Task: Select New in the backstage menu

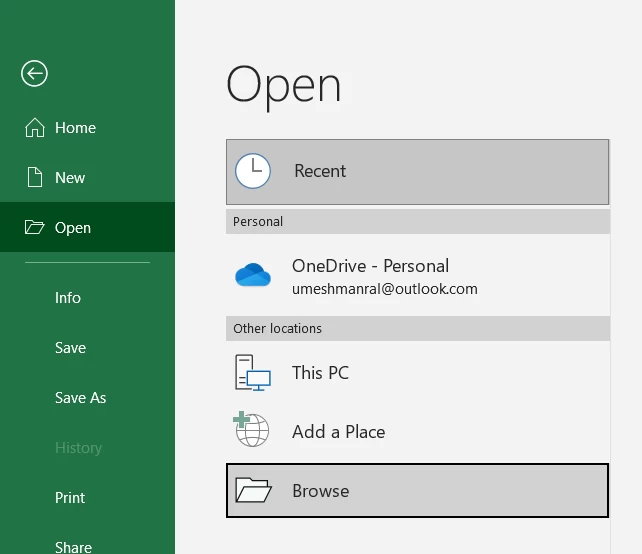Action: (87, 177)
